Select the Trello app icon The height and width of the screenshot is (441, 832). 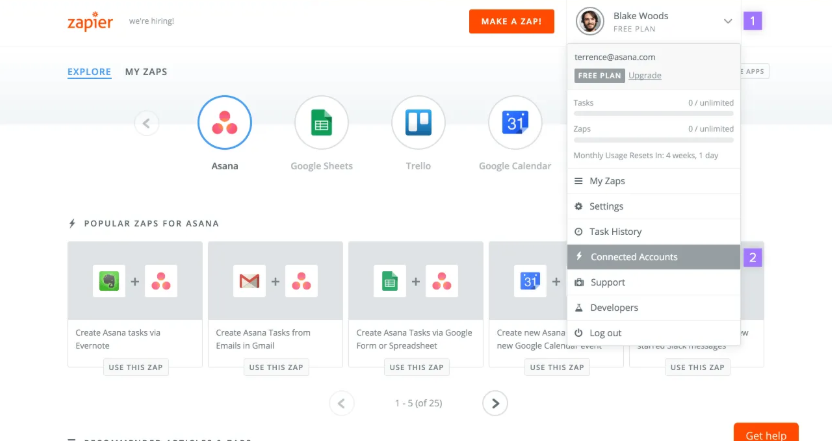coord(418,123)
